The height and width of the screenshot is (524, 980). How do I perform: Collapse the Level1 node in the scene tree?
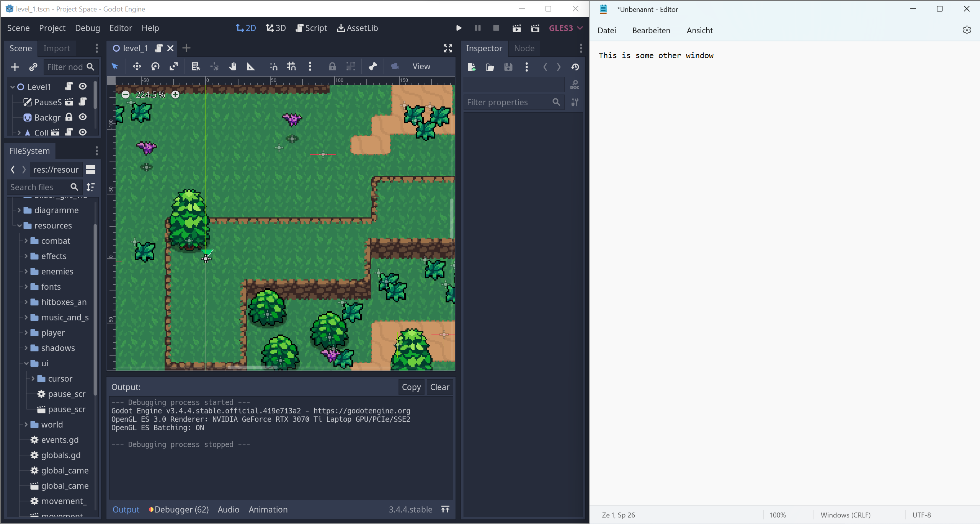[x=13, y=87]
